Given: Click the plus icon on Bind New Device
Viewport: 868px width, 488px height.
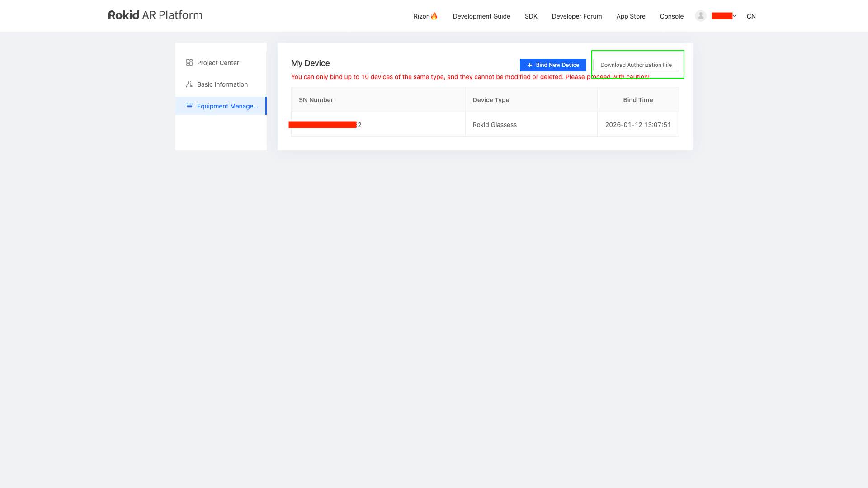Looking at the screenshot, I should (530, 65).
